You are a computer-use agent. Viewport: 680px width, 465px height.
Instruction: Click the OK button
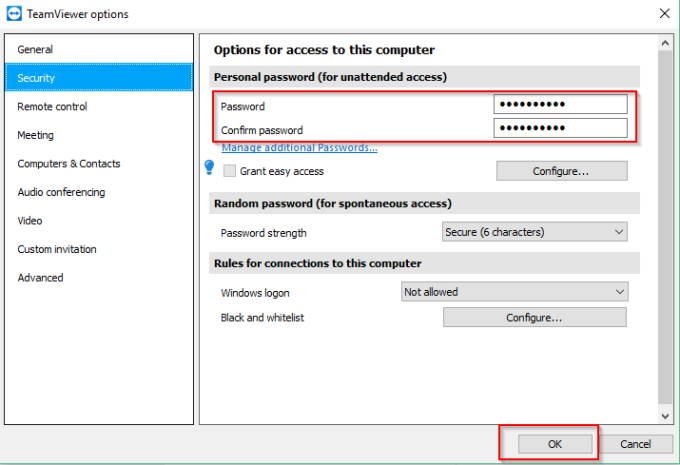point(555,444)
